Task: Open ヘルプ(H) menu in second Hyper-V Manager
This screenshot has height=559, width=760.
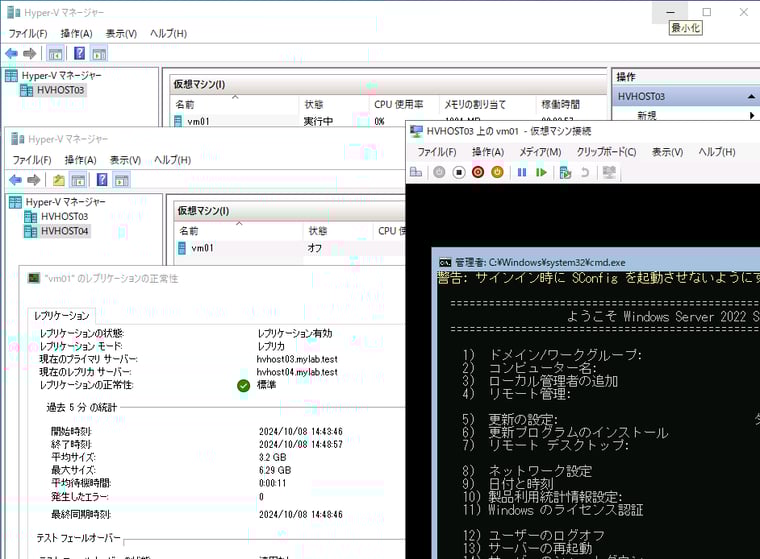Action: (x=172, y=160)
